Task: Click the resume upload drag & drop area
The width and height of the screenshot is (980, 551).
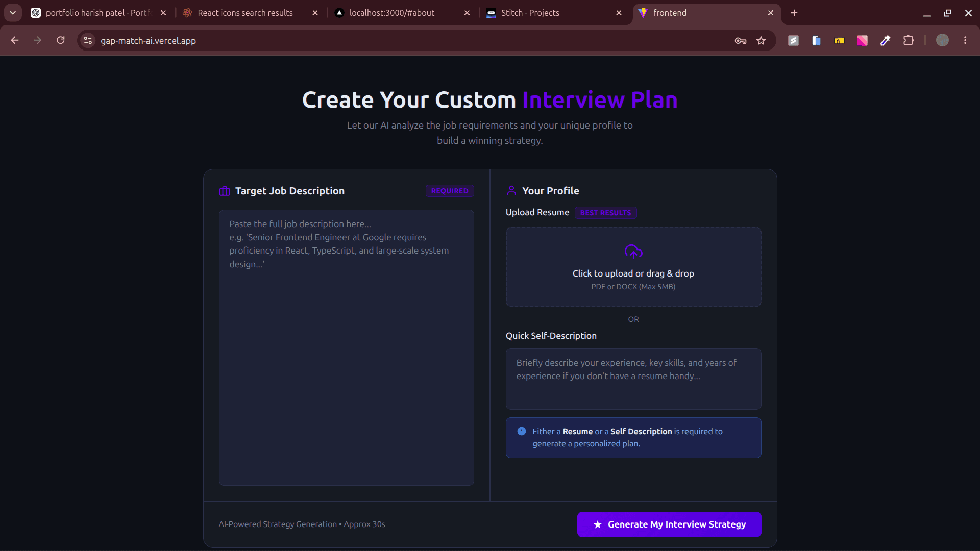Action: tap(633, 267)
